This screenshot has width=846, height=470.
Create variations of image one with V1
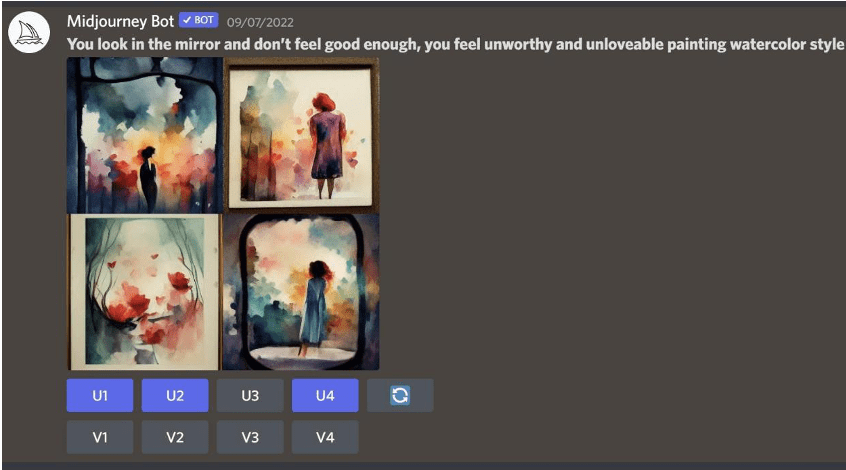(x=100, y=437)
